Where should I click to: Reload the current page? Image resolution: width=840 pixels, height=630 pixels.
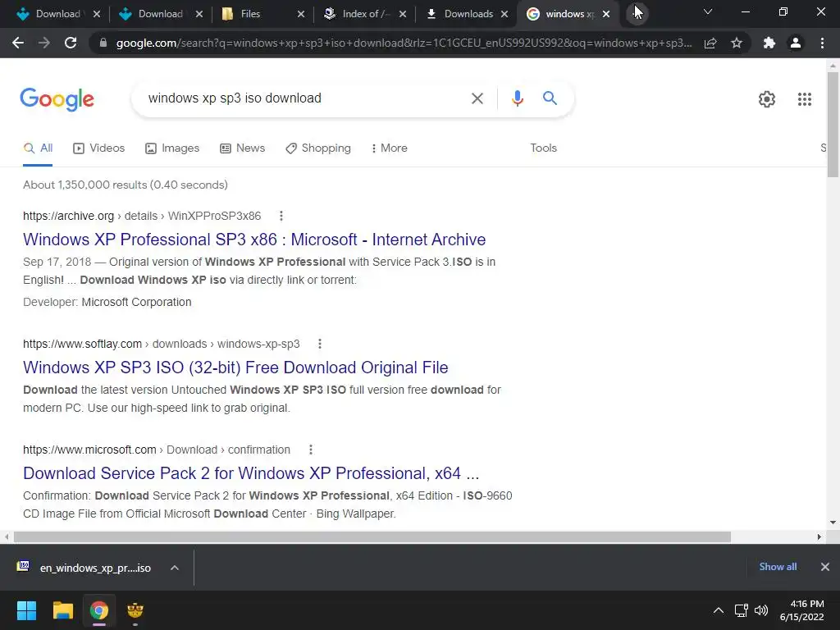tap(71, 43)
